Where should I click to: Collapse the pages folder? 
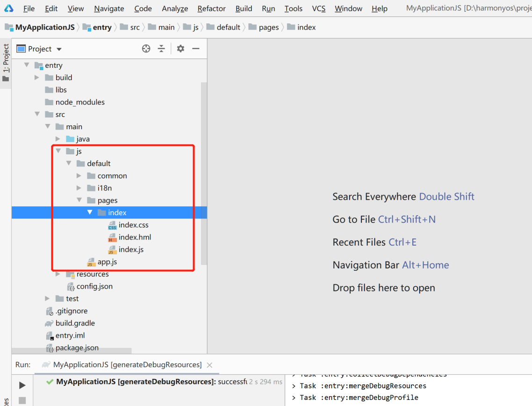tap(79, 200)
